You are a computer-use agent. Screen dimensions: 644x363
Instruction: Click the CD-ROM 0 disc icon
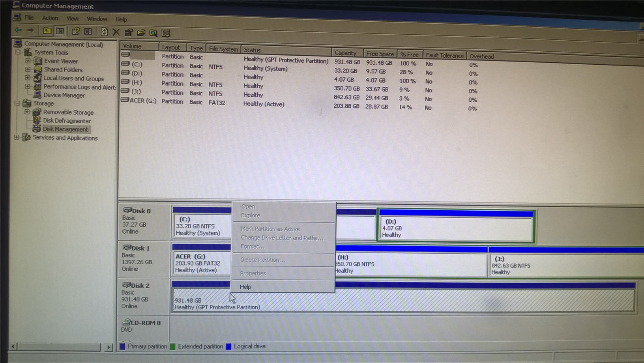(126, 322)
